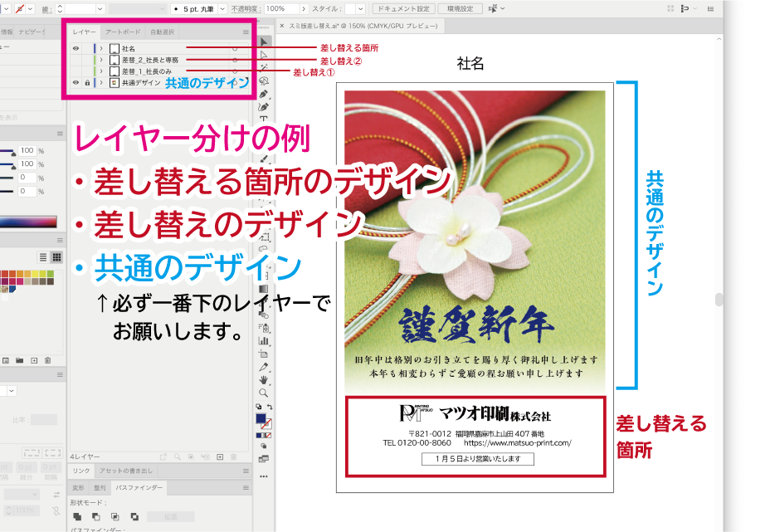Switch to the アートボード tab
This screenshot has width=780, height=532.
[122, 32]
